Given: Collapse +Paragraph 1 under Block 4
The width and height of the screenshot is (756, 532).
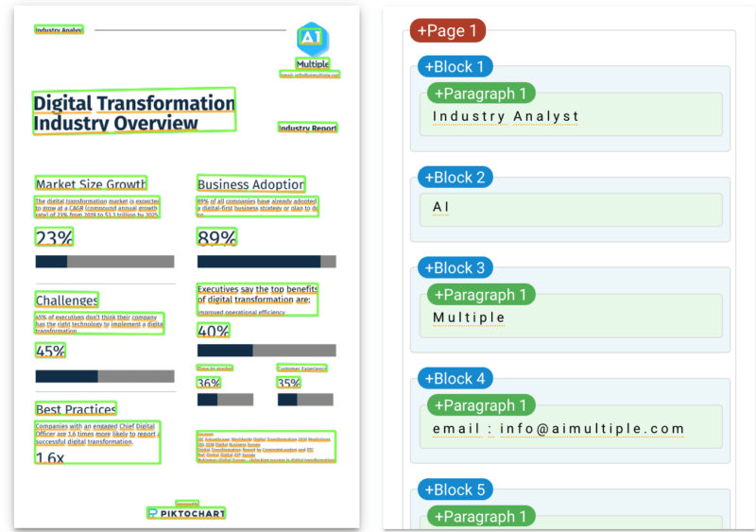Looking at the screenshot, I should click(481, 405).
